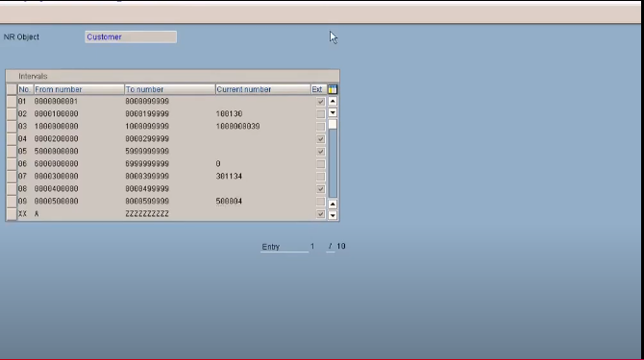
Task: Toggle the Ext checkbox for interval 02
Action: point(320,114)
